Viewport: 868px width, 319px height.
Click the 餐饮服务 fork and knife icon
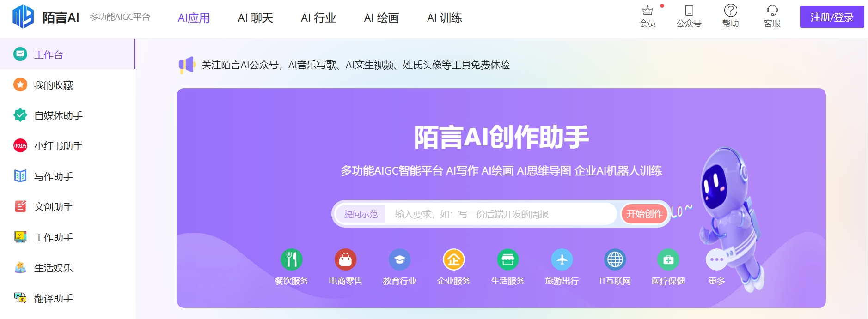point(291,260)
